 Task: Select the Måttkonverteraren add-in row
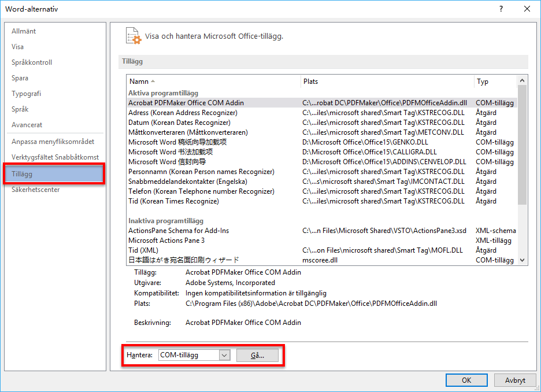[322, 132]
